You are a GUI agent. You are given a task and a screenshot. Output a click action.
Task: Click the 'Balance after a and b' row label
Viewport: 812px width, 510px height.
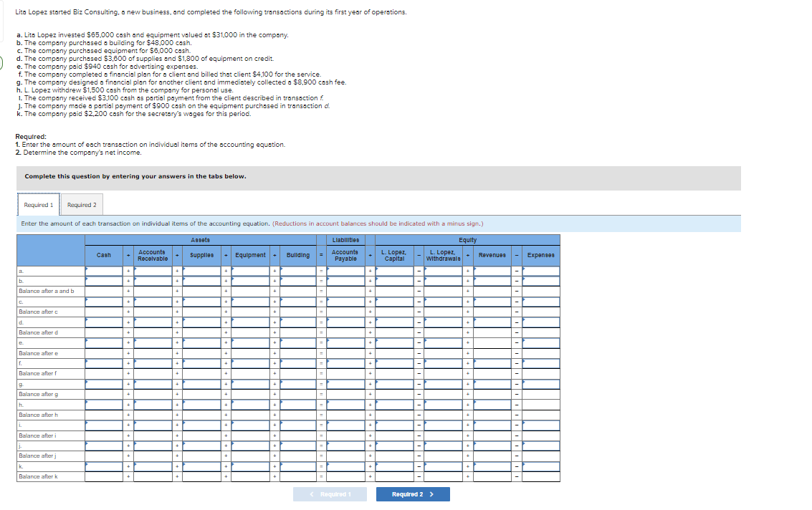coord(46,292)
